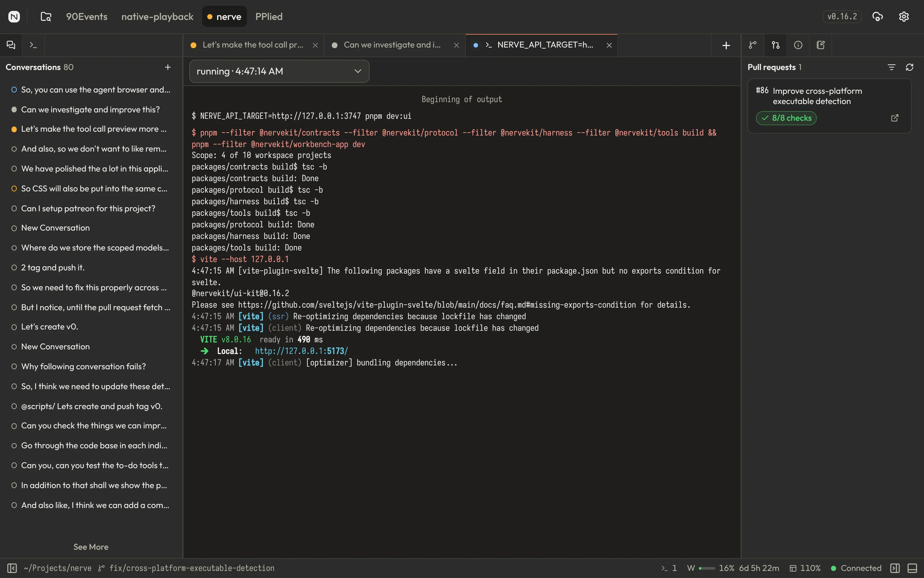Image resolution: width=924 pixels, height=578 pixels.
Task: Open the cloud sync status icon
Action: [x=877, y=16]
